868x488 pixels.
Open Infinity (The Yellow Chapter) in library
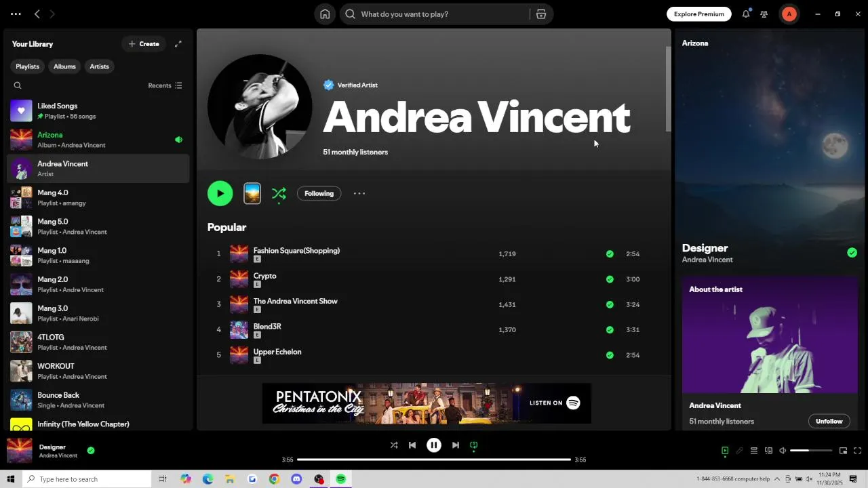98,425
